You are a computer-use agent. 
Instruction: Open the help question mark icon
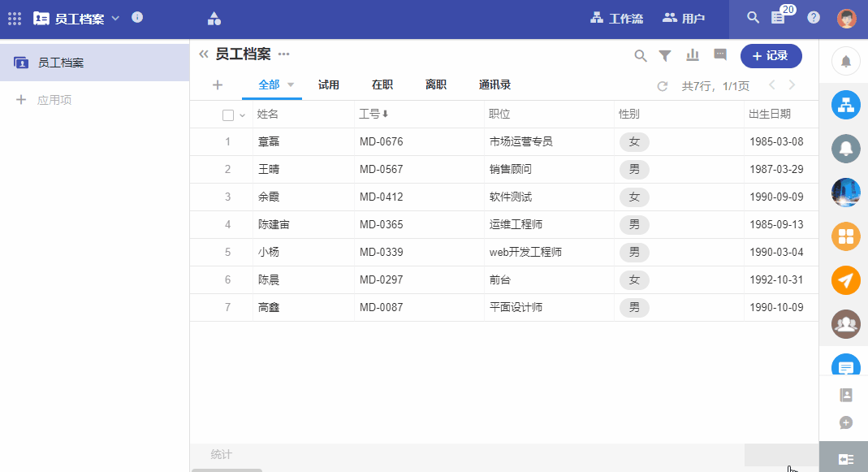813,18
